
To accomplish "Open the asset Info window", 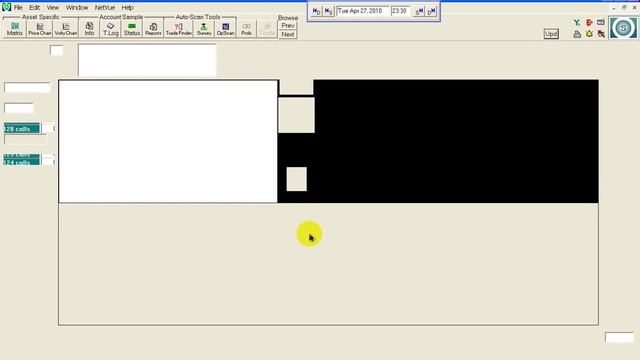I will (x=89, y=29).
